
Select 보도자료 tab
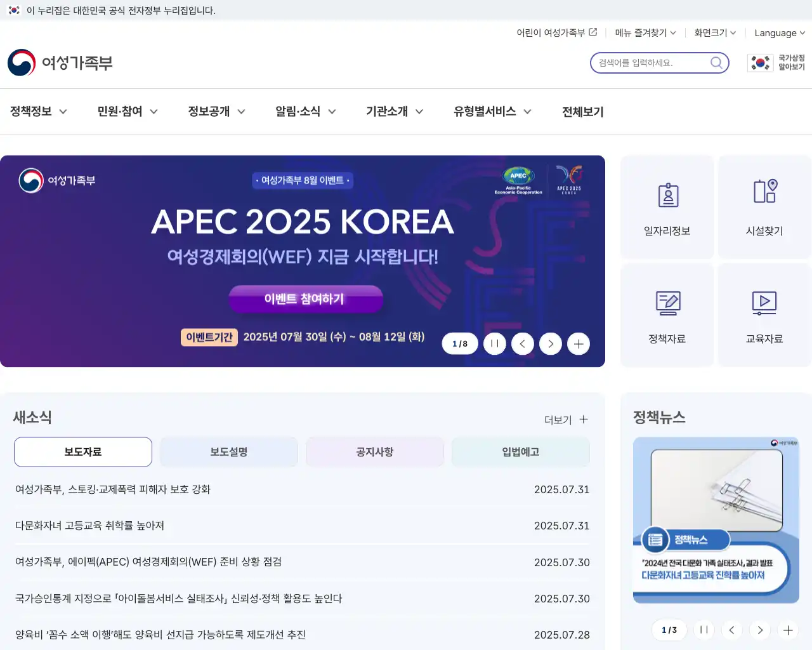point(83,452)
